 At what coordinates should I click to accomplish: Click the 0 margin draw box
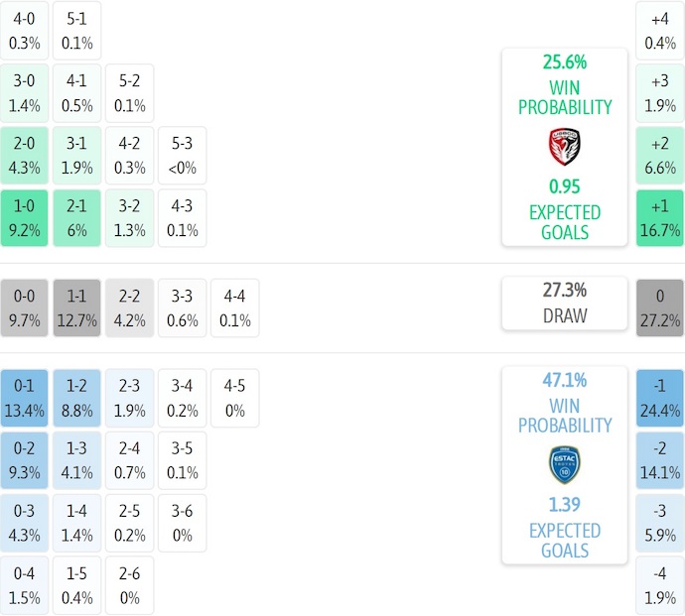[x=660, y=308]
